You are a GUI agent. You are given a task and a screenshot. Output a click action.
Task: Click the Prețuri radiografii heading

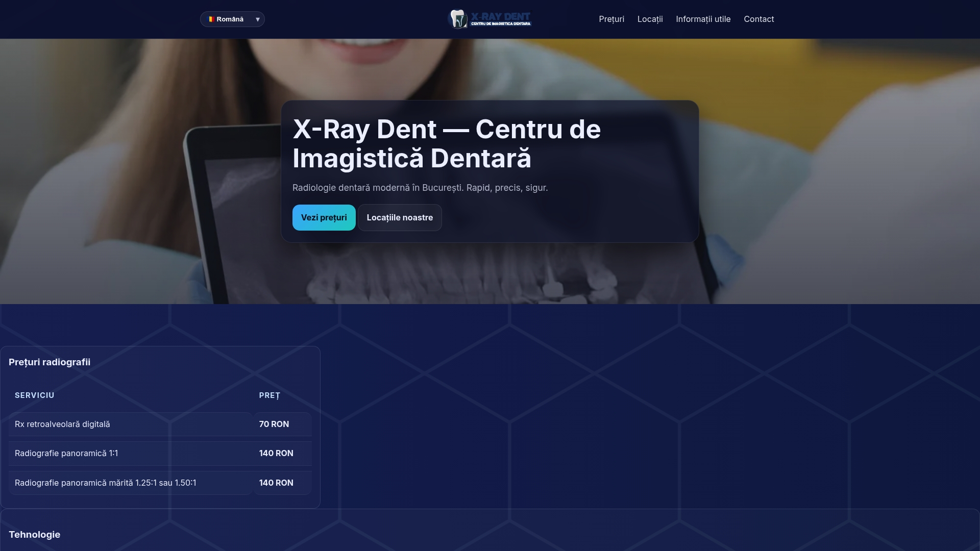(x=50, y=362)
